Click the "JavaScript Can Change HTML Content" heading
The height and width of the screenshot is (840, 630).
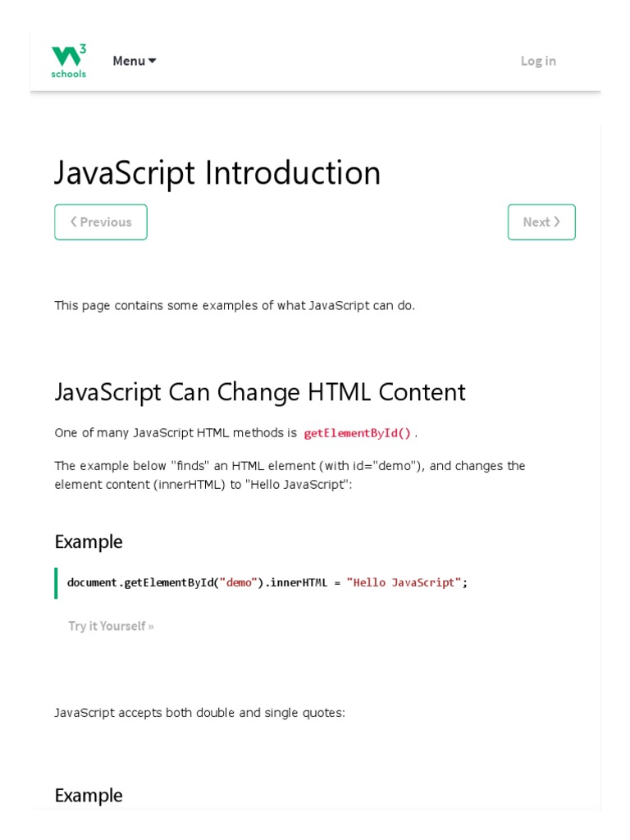coord(260,392)
